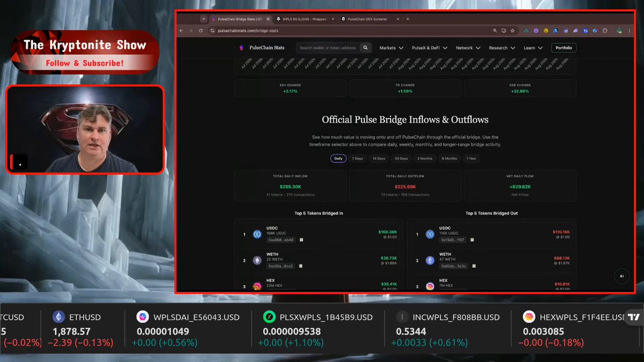
Task: Click the search magnifier button beside the wallet search
Action: 365,48
